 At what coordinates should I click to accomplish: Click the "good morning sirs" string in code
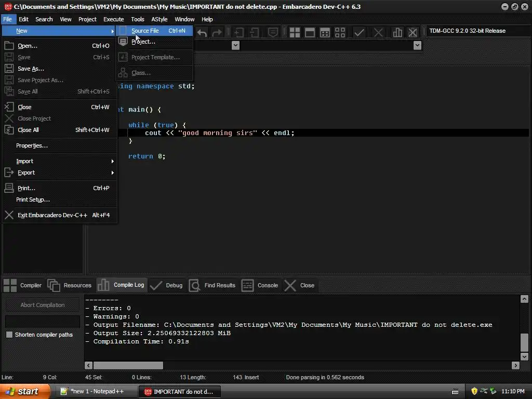point(218,133)
